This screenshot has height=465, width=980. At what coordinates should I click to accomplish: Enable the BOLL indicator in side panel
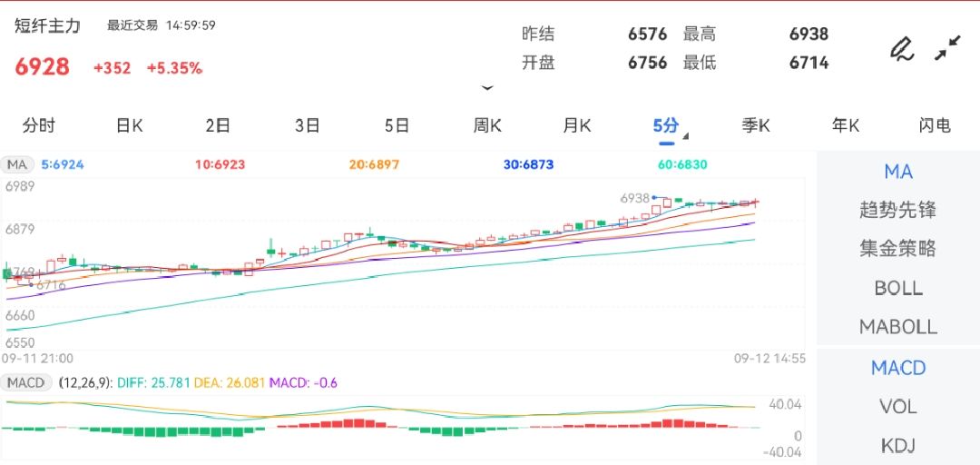pos(897,288)
